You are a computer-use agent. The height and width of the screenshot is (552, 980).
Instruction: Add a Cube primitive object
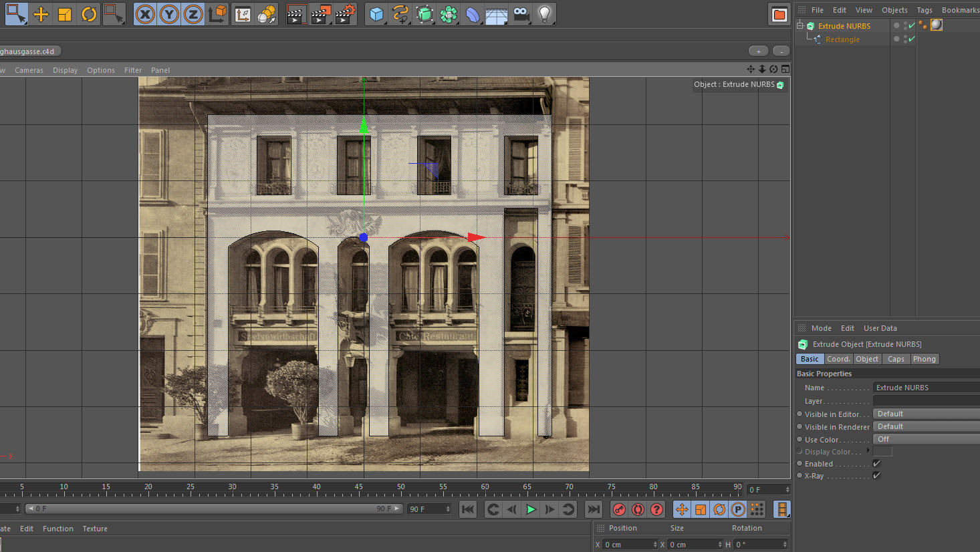[x=376, y=14]
